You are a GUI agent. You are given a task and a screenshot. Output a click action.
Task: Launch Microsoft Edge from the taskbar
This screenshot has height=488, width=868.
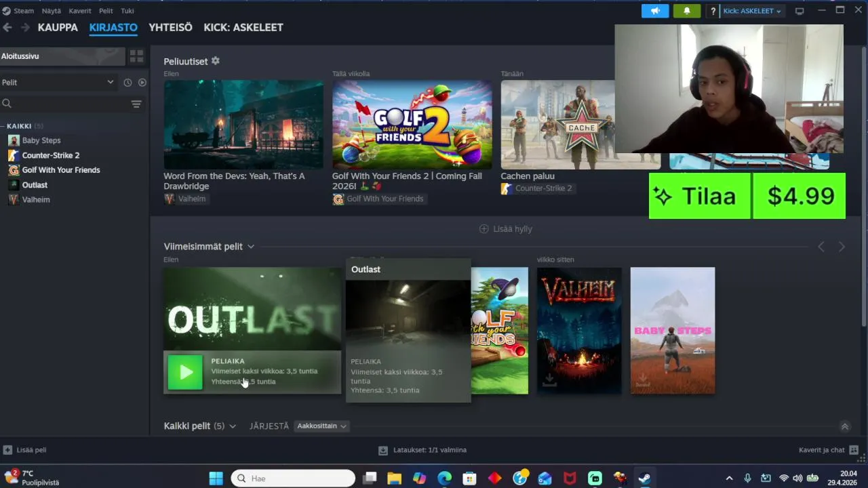click(x=444, y=479)
